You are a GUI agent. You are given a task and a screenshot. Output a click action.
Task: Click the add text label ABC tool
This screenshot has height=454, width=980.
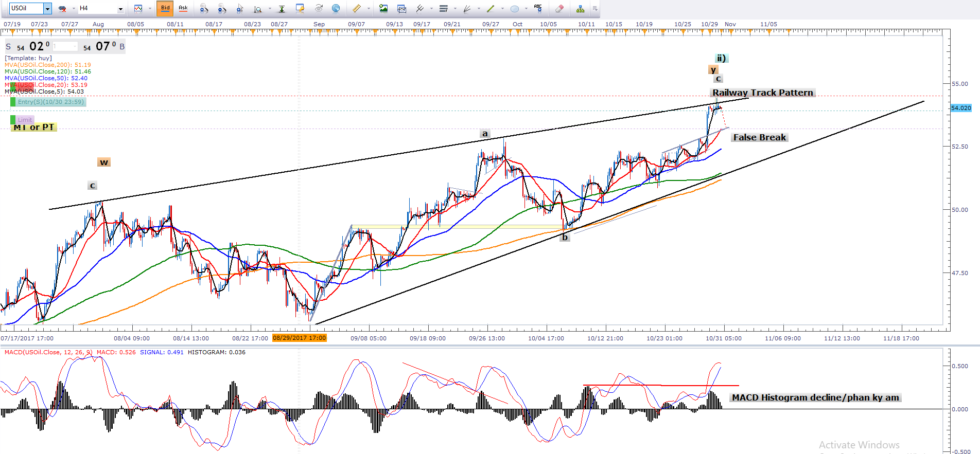click(x=538, y=8)
